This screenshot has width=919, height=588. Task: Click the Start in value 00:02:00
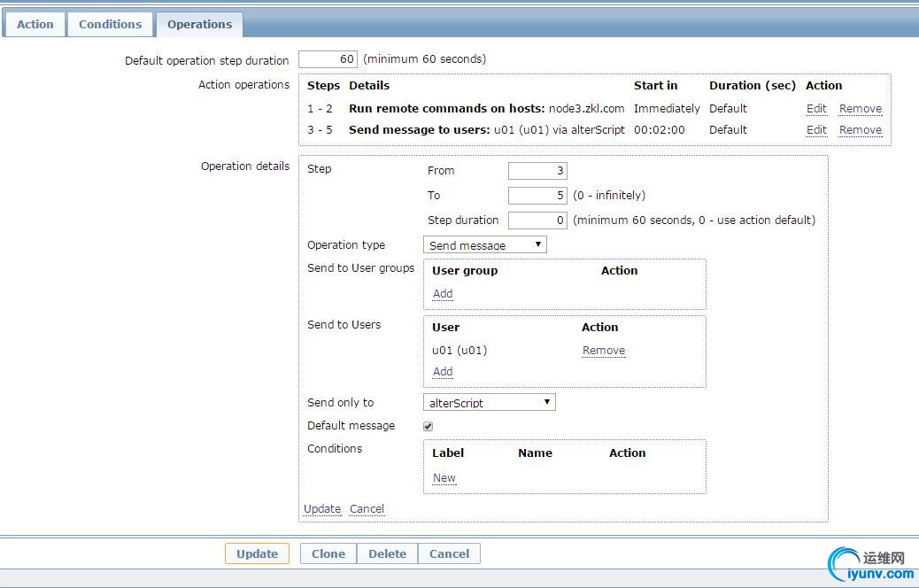(660, 129)
